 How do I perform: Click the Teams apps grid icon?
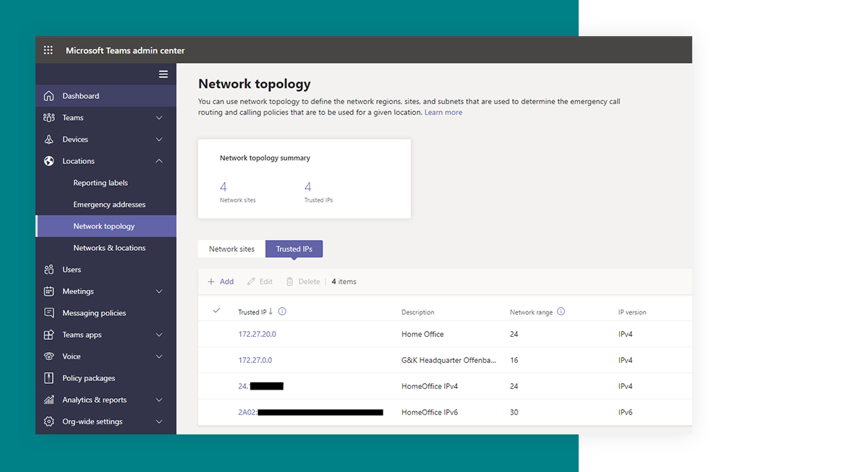coord(49,335)
